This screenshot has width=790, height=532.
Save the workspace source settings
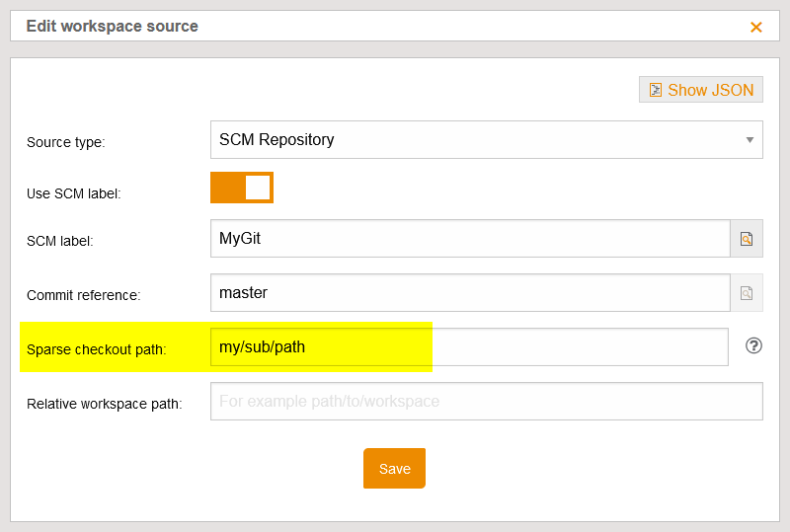click(394, 469)
